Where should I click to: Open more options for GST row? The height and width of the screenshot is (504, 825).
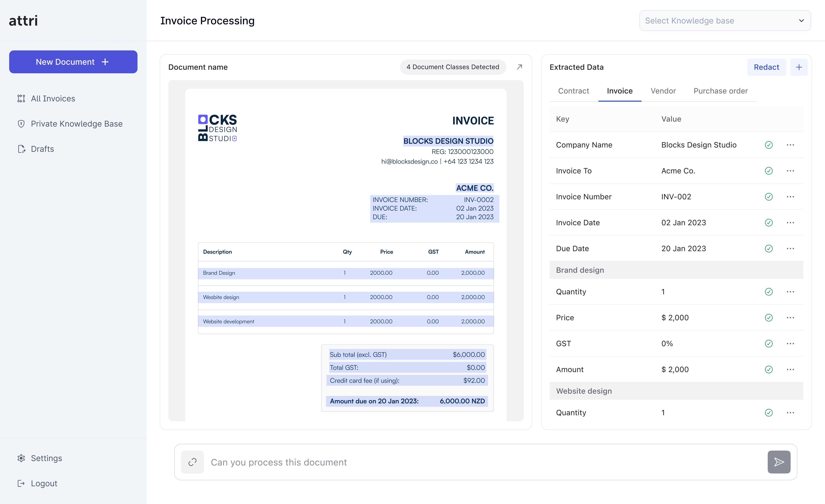790,344
